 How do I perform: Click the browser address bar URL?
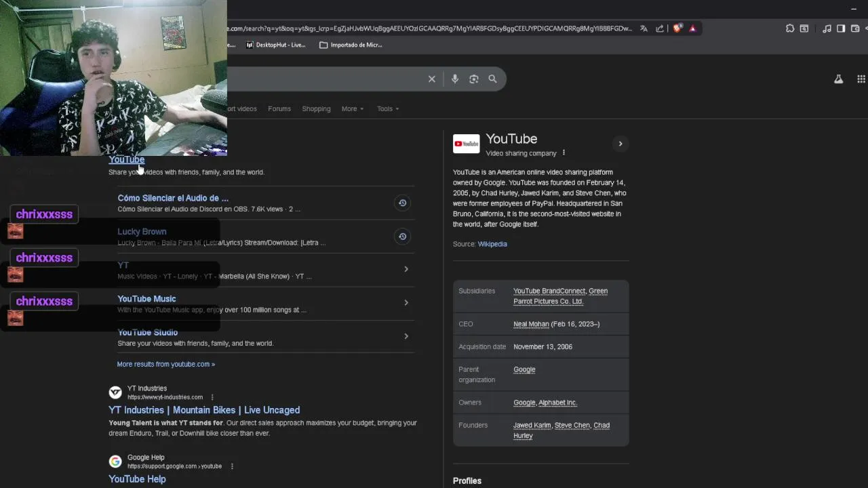point(429,28)
